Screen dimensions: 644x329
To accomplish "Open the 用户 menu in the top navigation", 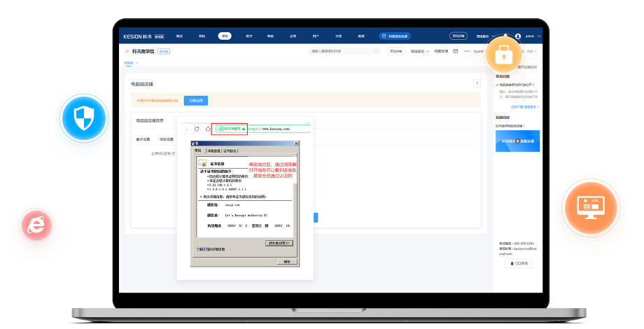I will click(x=316, y=36).
